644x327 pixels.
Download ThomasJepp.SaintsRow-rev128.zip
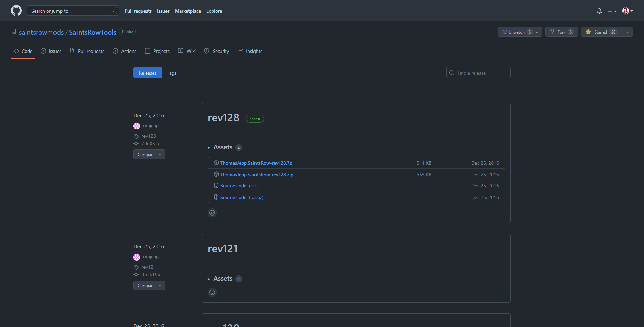tap(257, 175)
